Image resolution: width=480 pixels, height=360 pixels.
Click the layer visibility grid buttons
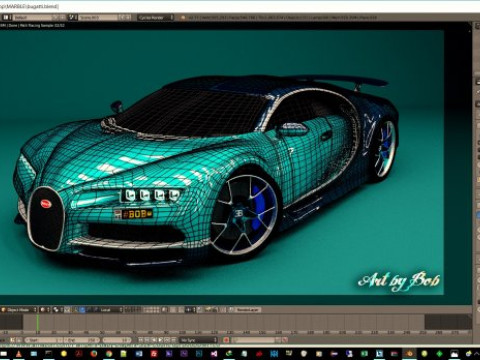142,310
